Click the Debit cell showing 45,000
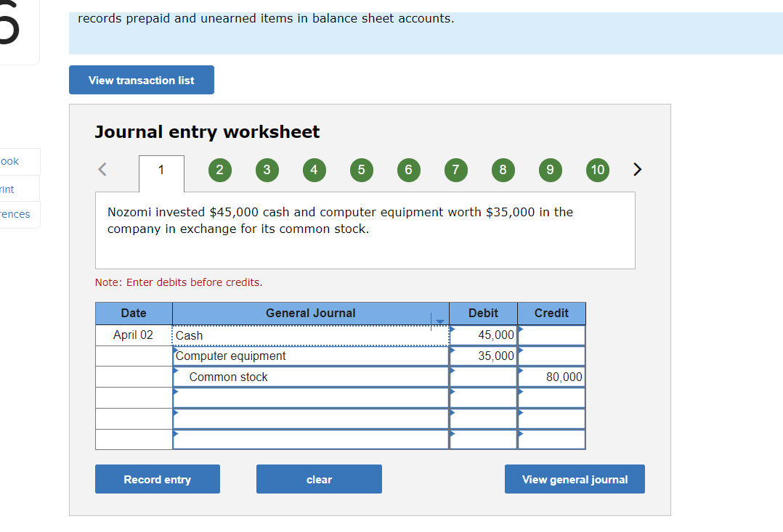The width and height of the screenshot is (783, 532). (483, 335)
